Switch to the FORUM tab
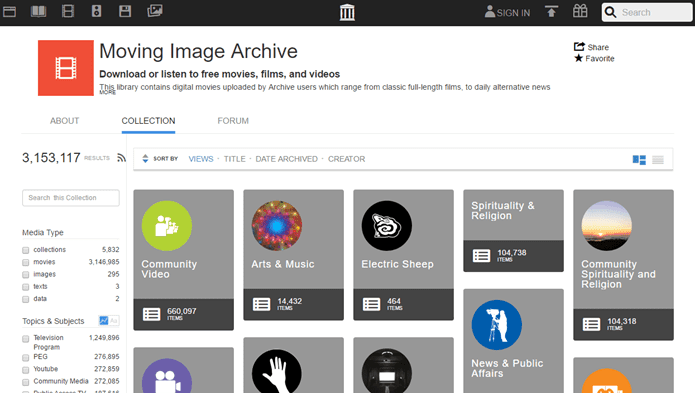 point(233,121)
